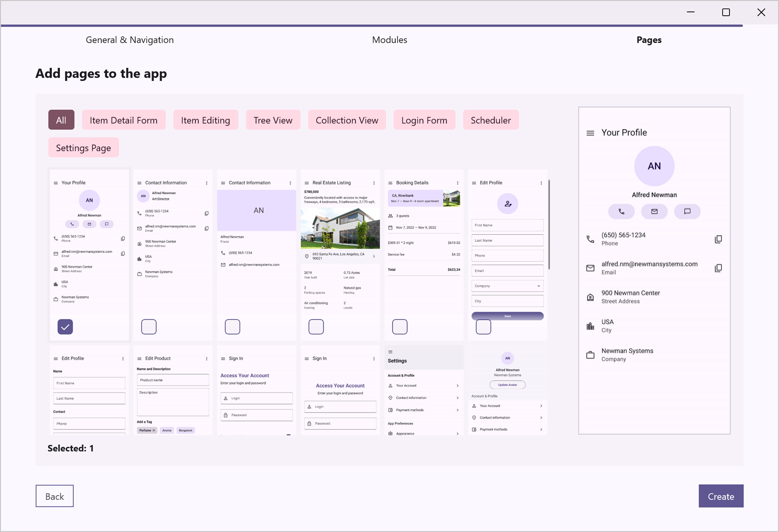Check the Real Estate Listing page checkbox

pyautogui.click(x=316, y=327)
